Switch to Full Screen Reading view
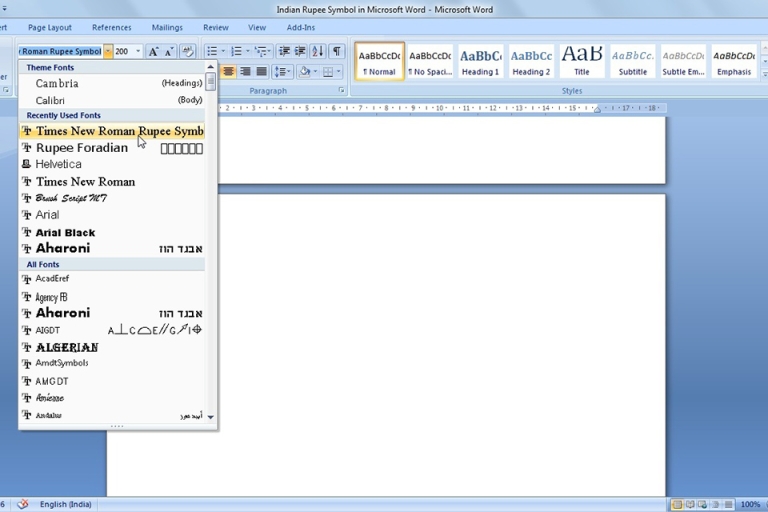Screen dimensions: 768x512 tap(690, 504)
